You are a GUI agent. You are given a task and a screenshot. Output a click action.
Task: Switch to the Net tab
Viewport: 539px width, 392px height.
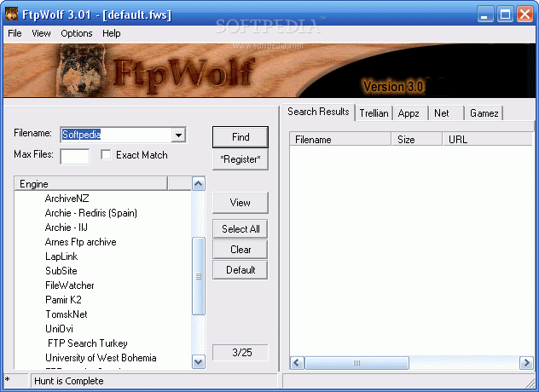click(446, 113)
